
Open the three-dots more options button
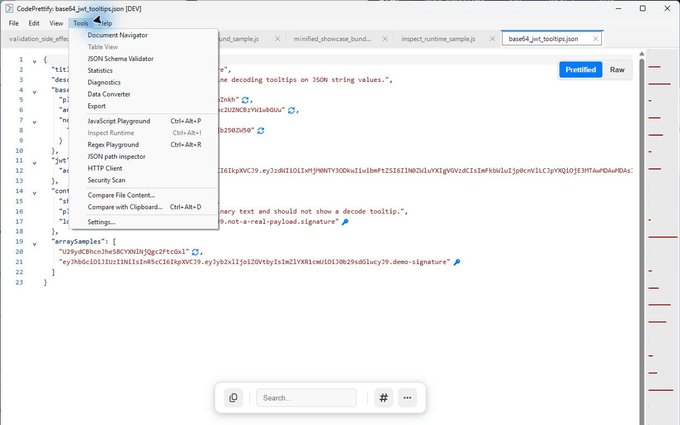click(x=407, y=398)
